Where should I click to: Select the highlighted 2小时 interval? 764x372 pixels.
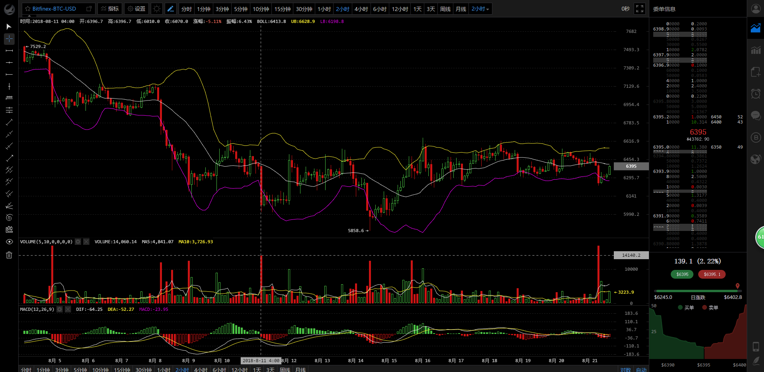pyautogui.click(x=342, y=9)
